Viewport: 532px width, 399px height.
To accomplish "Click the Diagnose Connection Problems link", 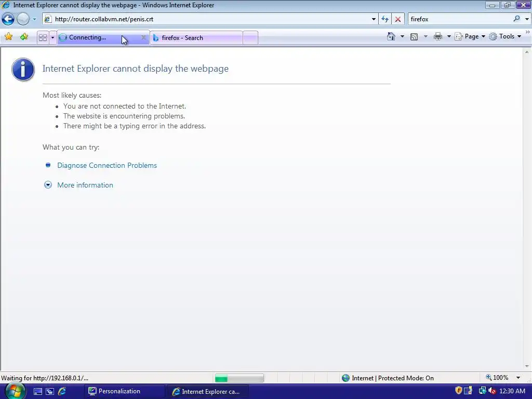I will coord(107,165).
